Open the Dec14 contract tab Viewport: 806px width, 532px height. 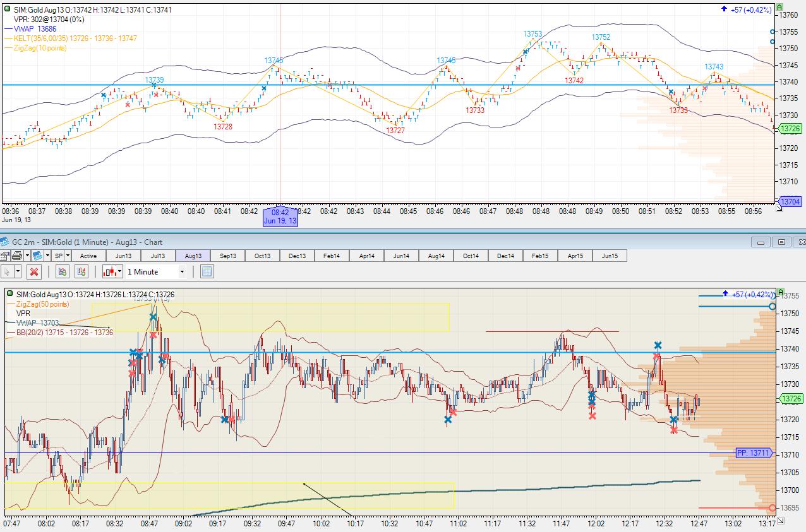(x=505, y=256)
